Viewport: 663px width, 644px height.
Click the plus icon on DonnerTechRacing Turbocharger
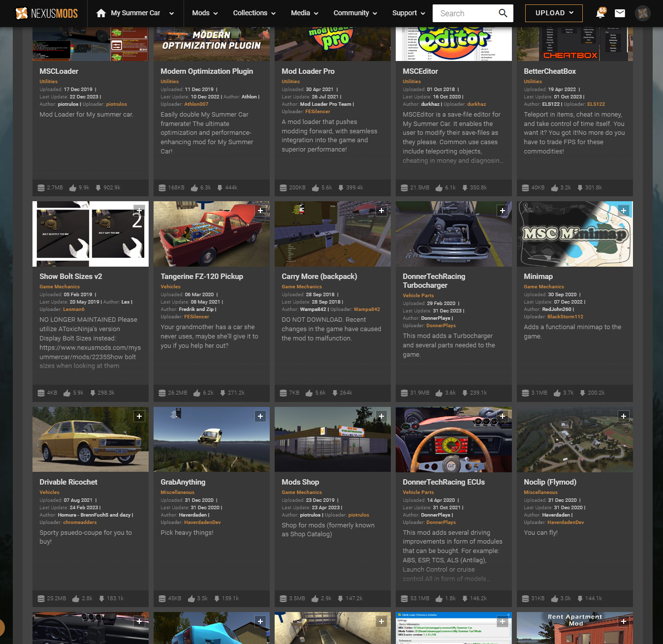coord(503,211)
